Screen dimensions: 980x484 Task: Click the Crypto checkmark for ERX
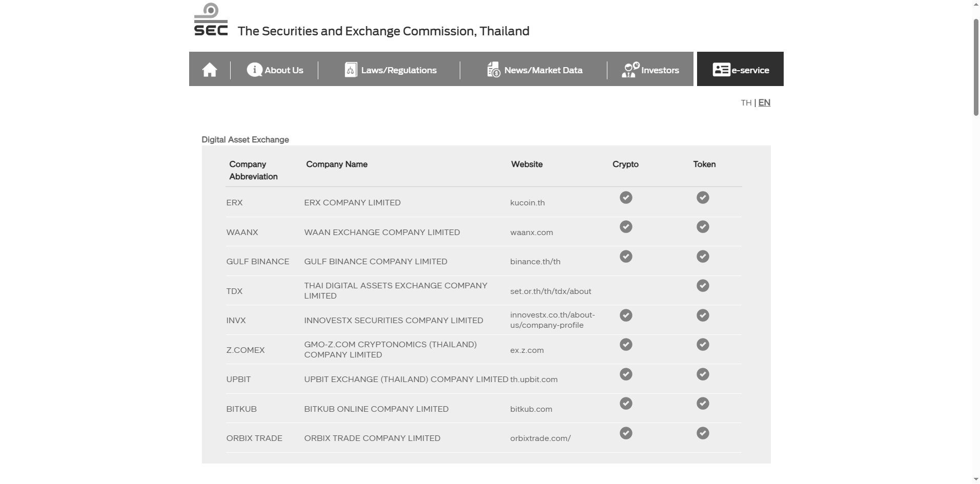coord(626,198)
